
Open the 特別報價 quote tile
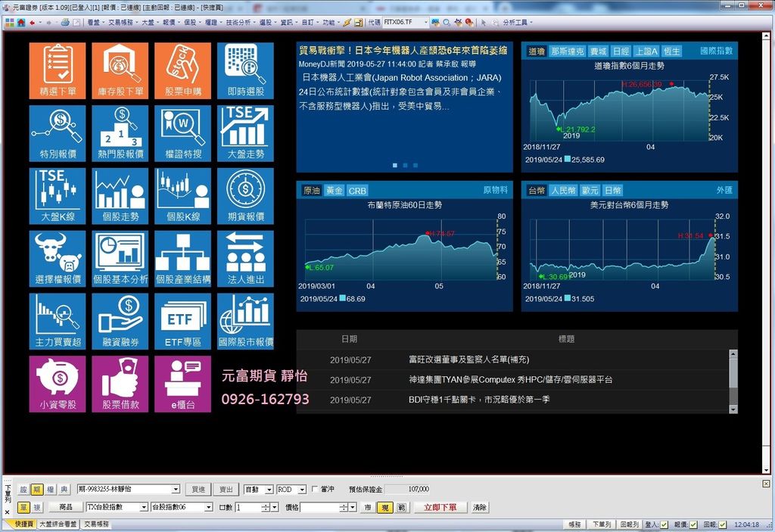[58, 133]
